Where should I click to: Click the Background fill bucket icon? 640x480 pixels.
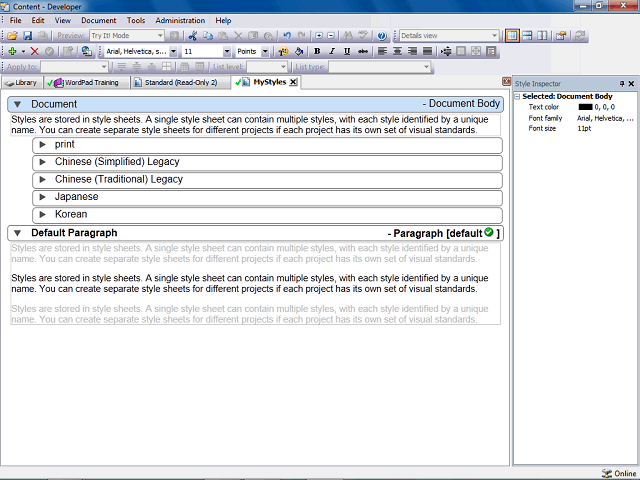[299, 51]
